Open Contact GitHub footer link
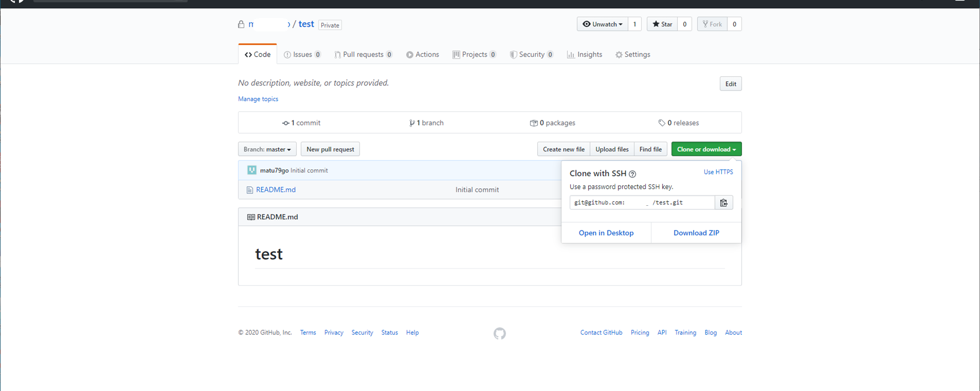Image resolution: width=980 pixels, height=391 pixels. point(601,333)
